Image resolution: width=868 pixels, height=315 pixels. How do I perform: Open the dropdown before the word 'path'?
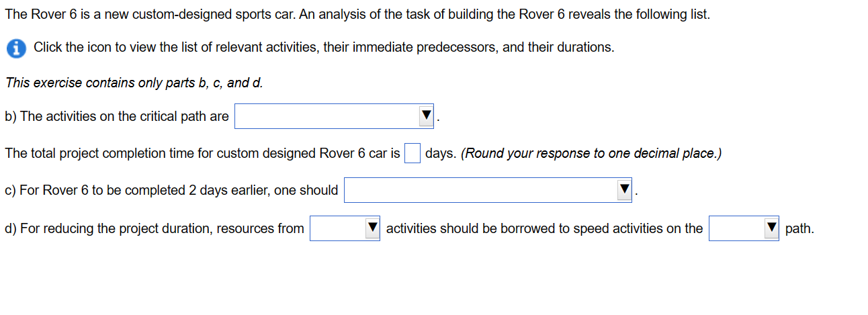[744, 228]
